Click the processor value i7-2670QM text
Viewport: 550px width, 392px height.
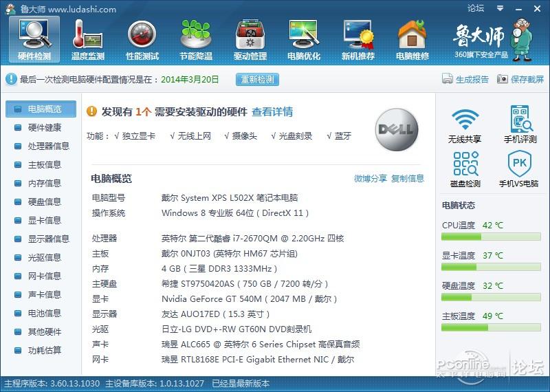tap(252, 239)
